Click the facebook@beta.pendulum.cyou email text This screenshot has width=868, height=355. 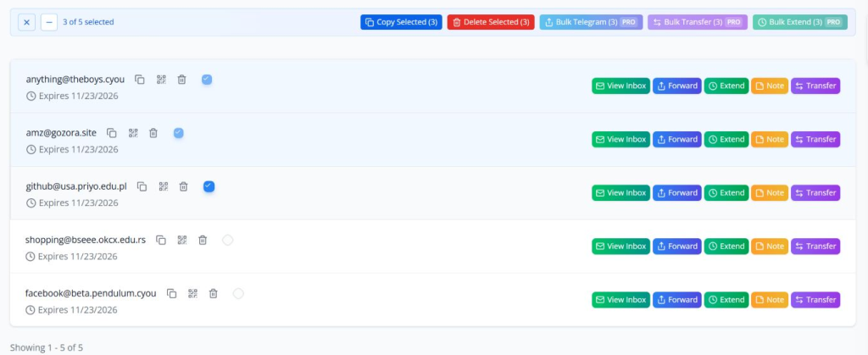(x=91, y=294)
